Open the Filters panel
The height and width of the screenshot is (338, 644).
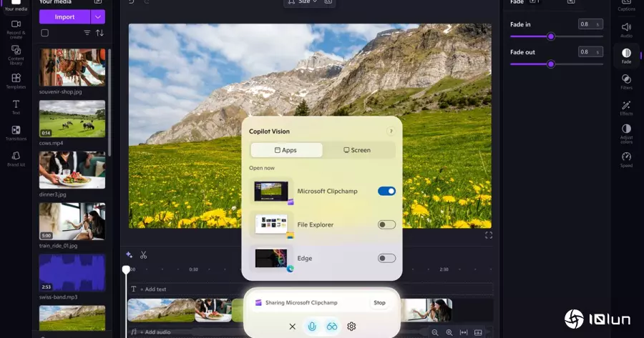click(x=626, y=81)
